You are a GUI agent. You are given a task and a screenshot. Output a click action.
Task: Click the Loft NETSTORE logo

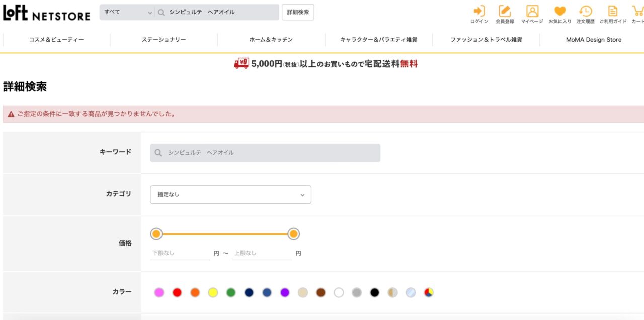(46, 13)
